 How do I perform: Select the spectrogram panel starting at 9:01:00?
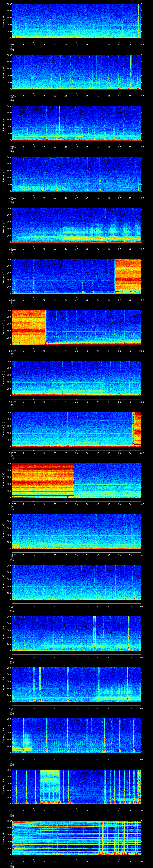pos(76,21)
